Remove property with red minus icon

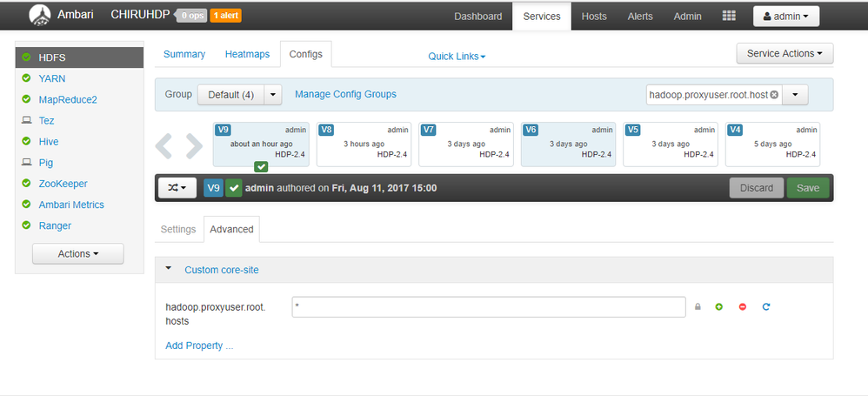743,306
